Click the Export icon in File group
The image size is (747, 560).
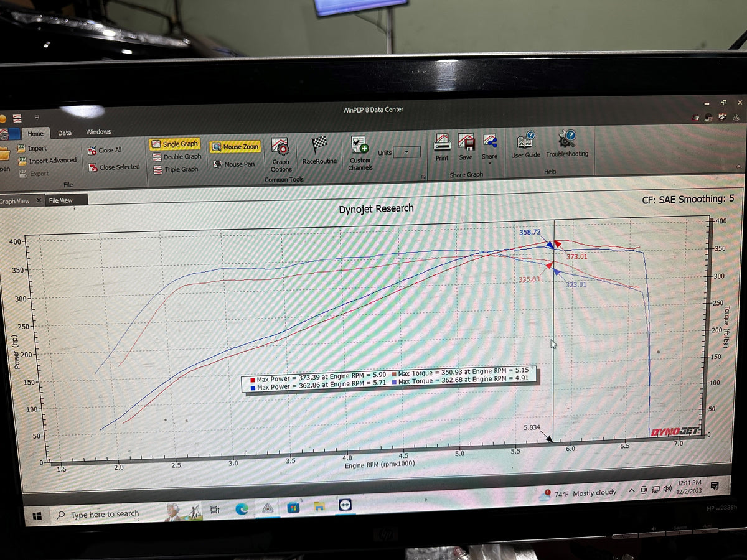[22, 174]
